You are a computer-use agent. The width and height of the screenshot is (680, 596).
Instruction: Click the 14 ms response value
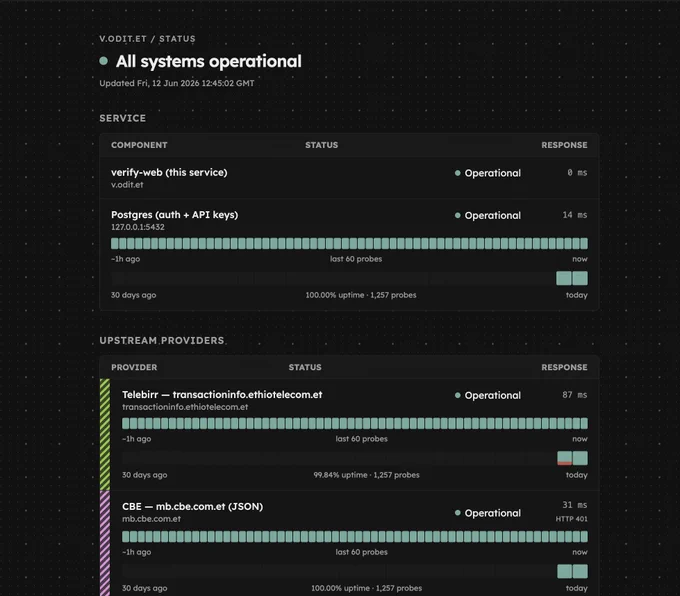575,215
